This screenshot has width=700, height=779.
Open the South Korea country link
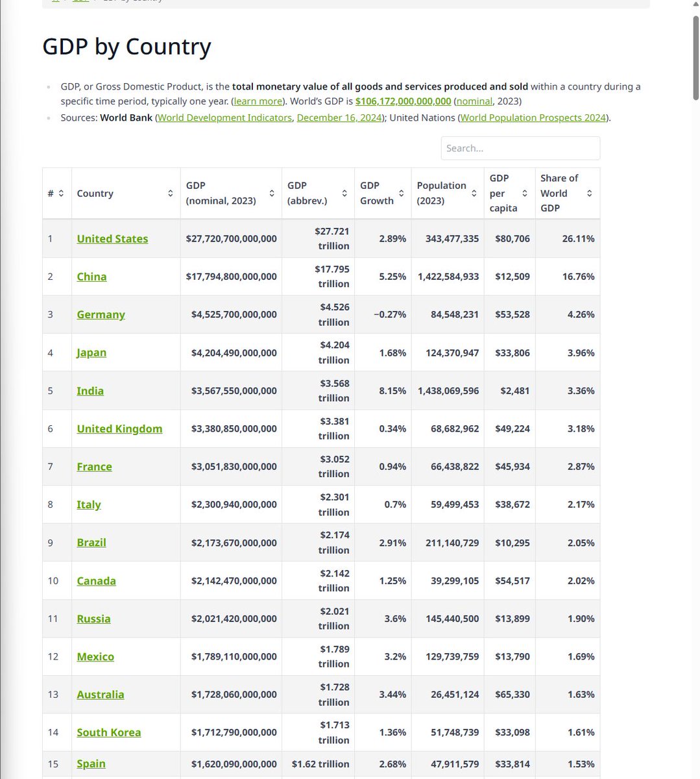(x=109, y=732)
